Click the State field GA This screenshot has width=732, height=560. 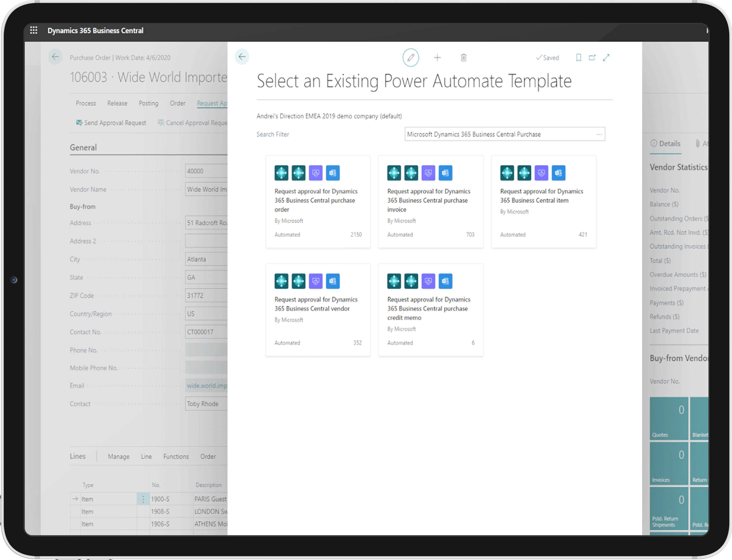[x=206, y=277]
